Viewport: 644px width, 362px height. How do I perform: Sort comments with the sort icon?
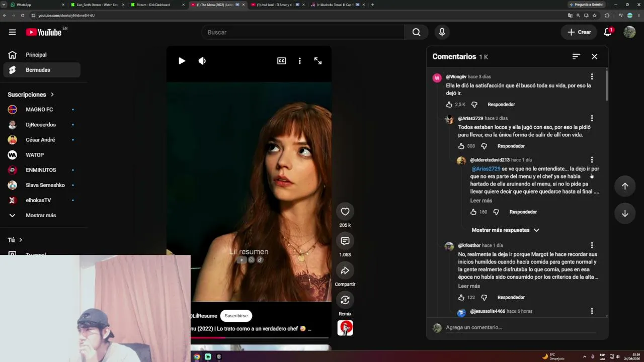coord(576,56)
